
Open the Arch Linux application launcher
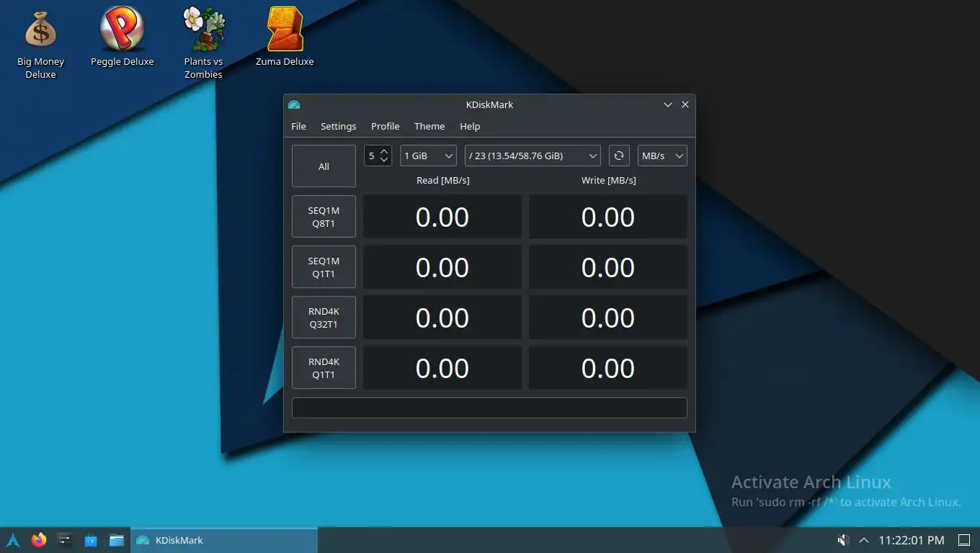coord(13,540)
